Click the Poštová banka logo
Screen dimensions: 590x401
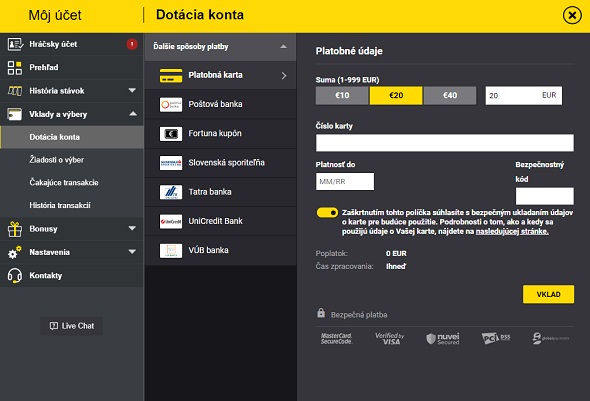(x=171, y=105)
